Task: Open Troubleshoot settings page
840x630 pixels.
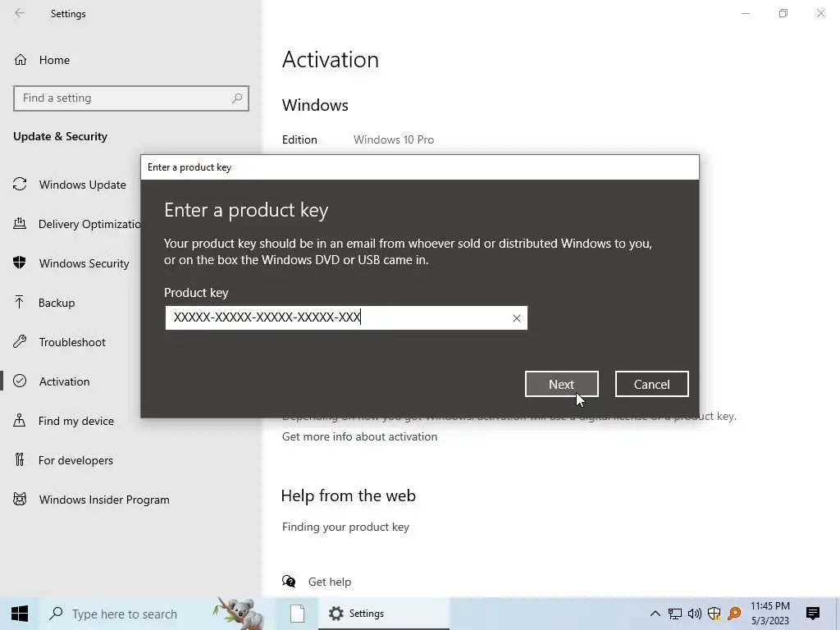Action: [x=71, y=342]
